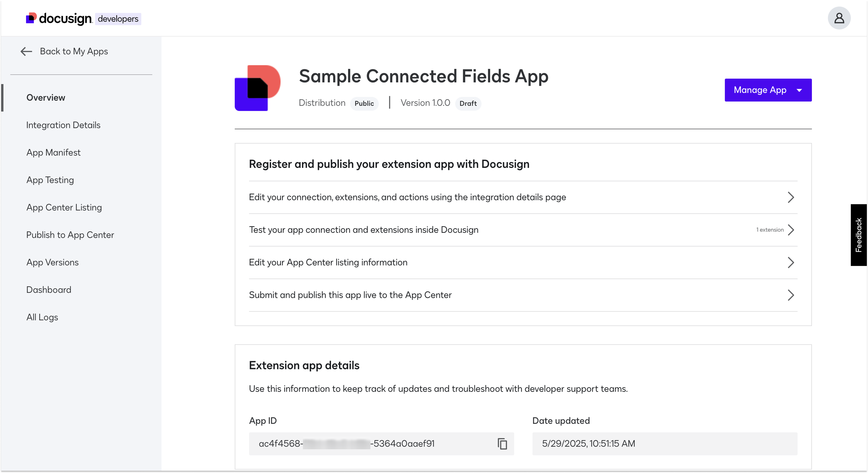Click the Public distribution badge

tap(364, 103)
